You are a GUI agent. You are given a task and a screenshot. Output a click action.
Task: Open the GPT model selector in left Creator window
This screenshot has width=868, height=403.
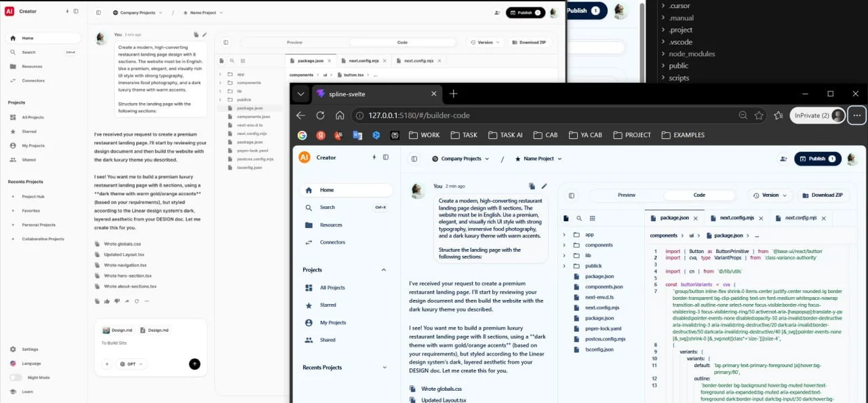pos(132,364)
